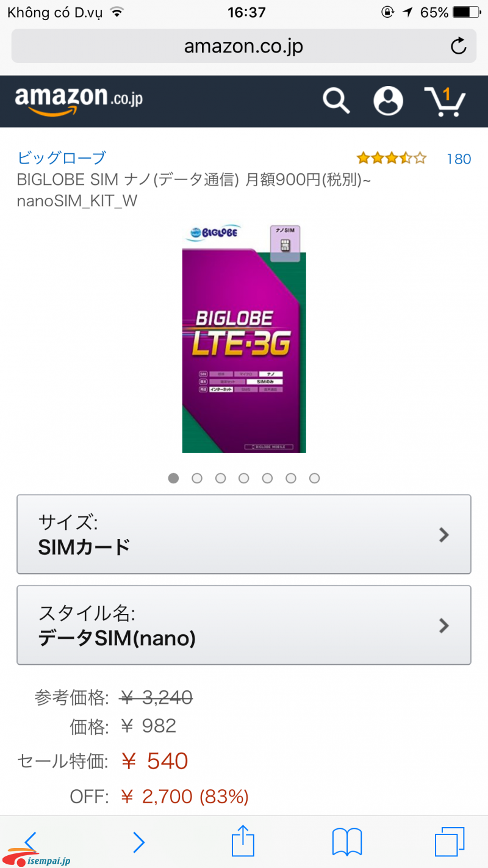Click the star rating display

click(x=392, y=159)
